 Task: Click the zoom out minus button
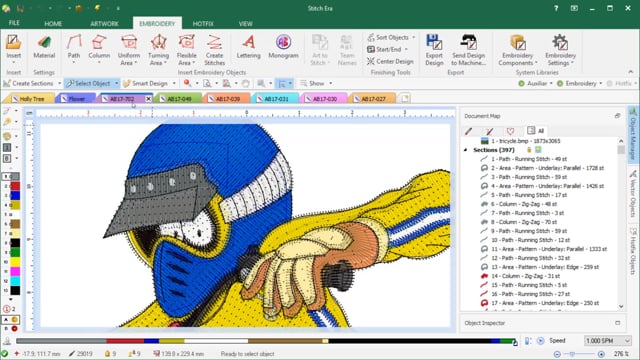557,354
